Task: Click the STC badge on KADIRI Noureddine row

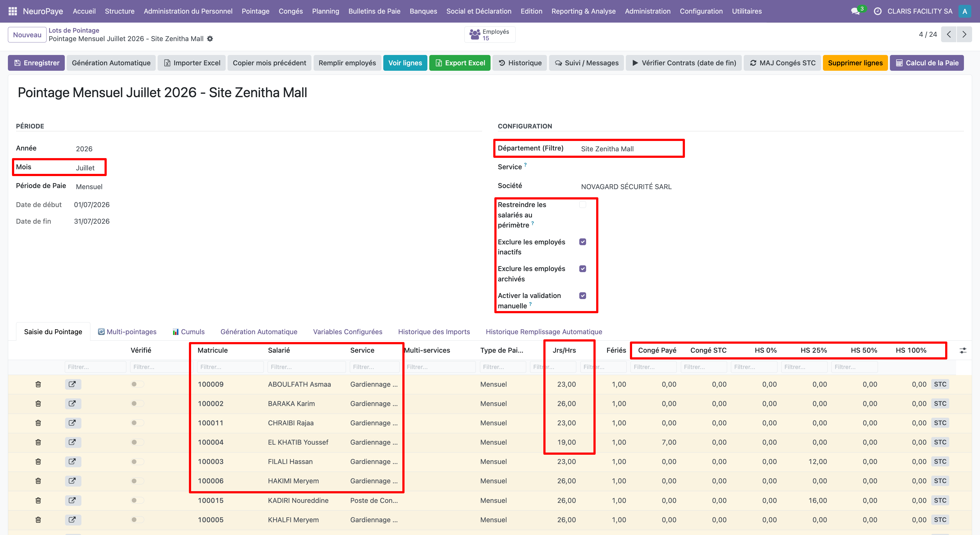Action: [x=940, y=500]
